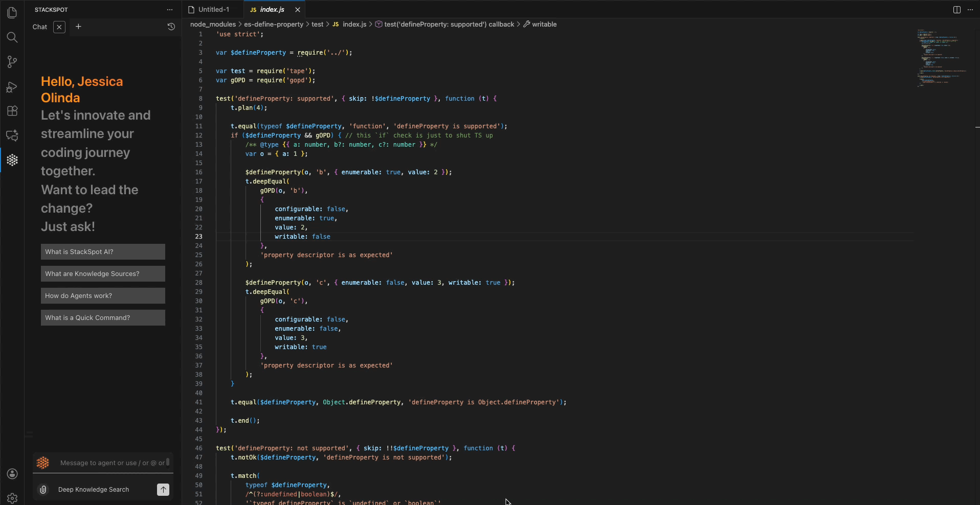Open the Source Control view
980x505 pixels.
point(12,62)
